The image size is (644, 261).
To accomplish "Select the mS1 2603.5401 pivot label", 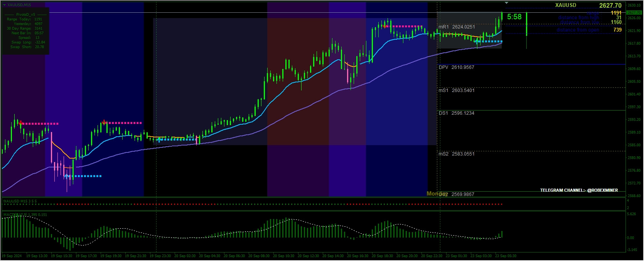I will coord(457,90).
